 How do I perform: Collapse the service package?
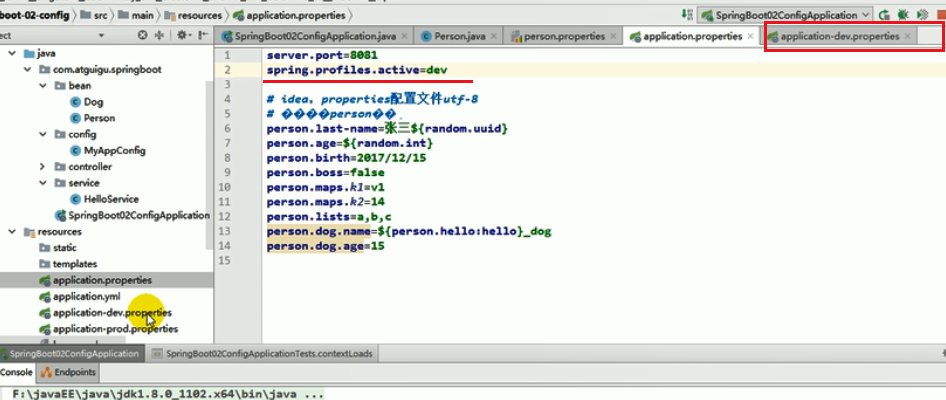[42, 183]
